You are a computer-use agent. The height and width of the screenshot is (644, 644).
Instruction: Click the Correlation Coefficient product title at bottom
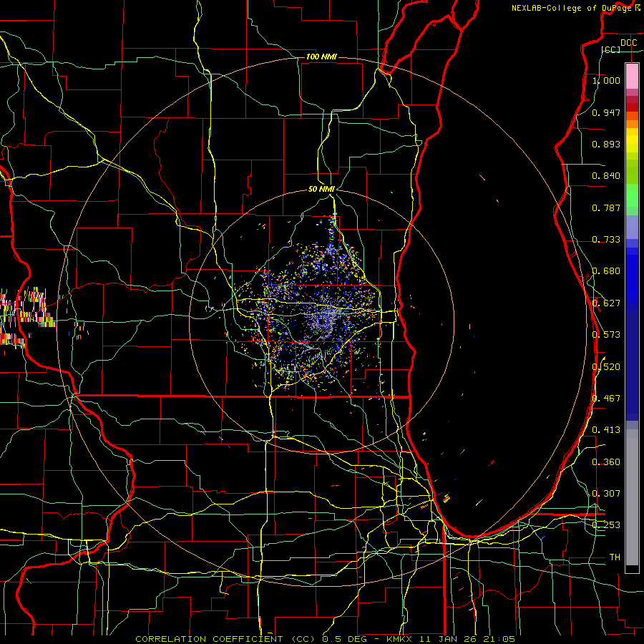[x=325, y=639]
